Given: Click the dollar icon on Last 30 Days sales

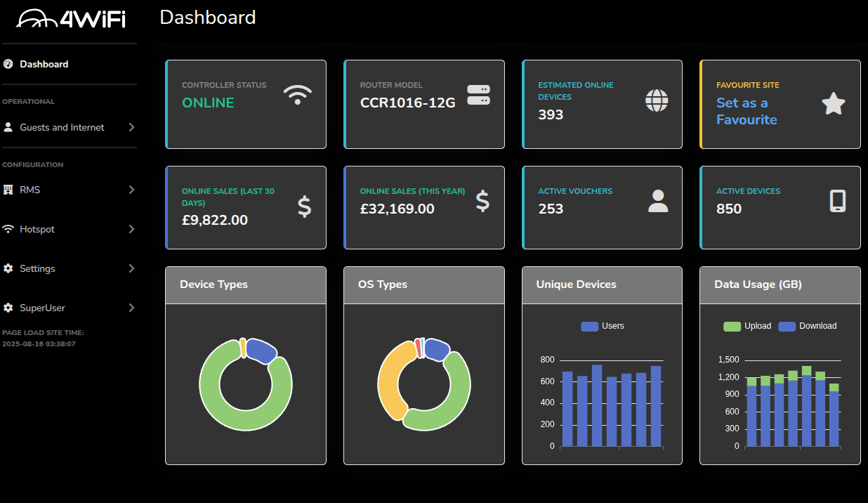Looking at the screenshot, I should (304, 207).
